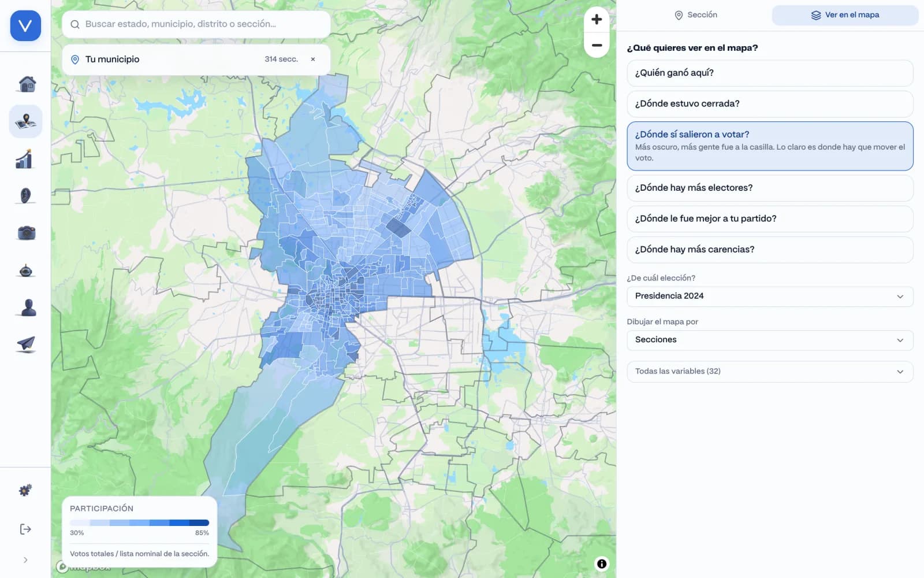The width and height of the screenshot is (924, 578).
Task: Click the PARTICIPACIÓN legend title
Action: click(102, 508)
